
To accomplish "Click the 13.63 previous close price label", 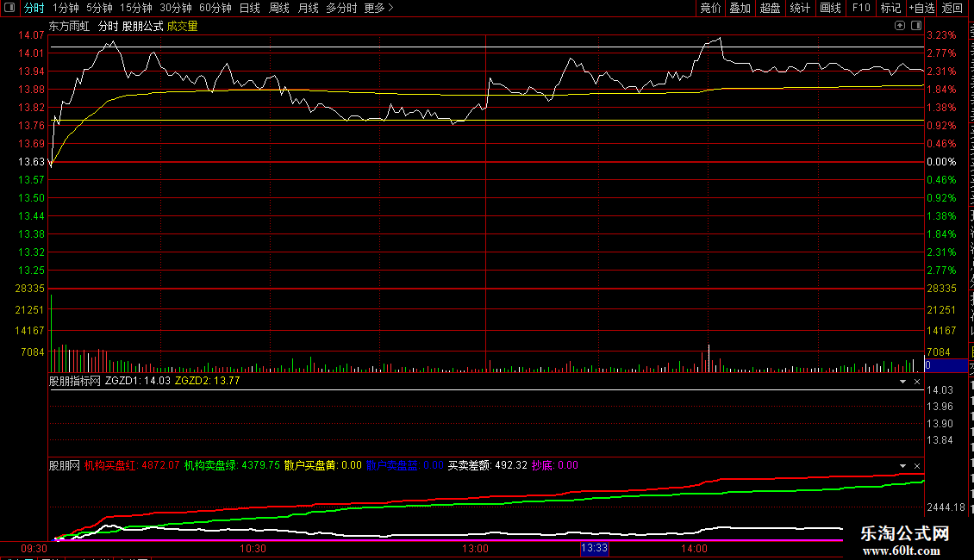I will pos(31,162).
